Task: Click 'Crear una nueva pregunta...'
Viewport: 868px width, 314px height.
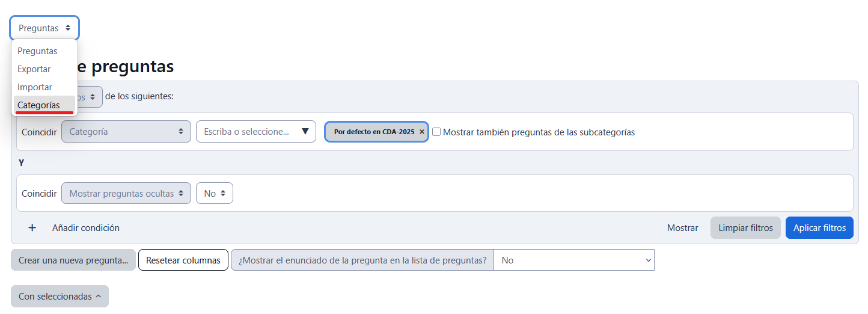Action: click(73, 260)
